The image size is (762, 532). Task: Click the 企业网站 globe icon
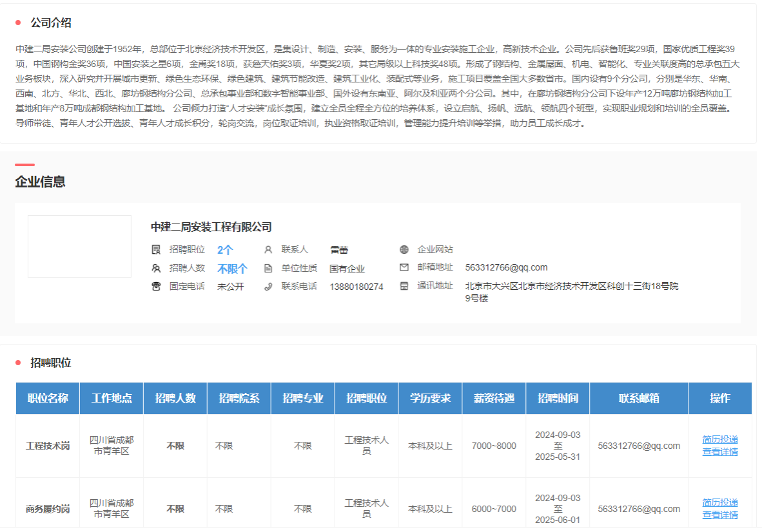coord(404,249)
